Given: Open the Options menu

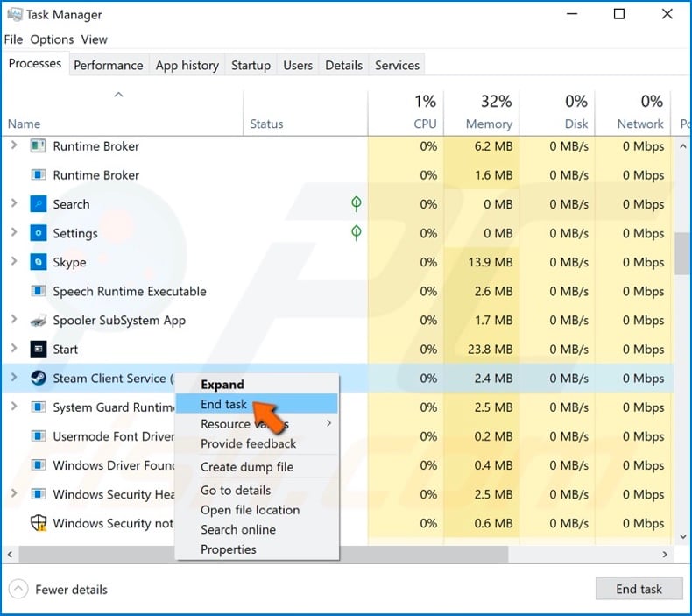Looking at the screenshot, I should [52, 39].
